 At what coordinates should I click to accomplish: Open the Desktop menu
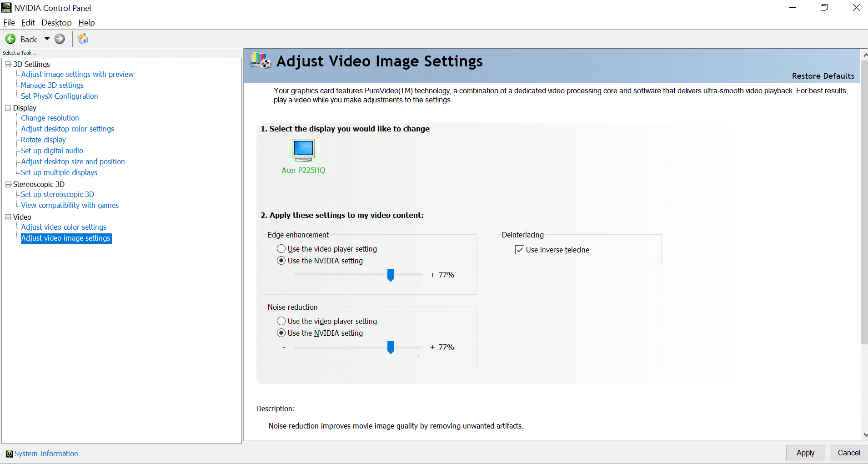click(56, 23)
